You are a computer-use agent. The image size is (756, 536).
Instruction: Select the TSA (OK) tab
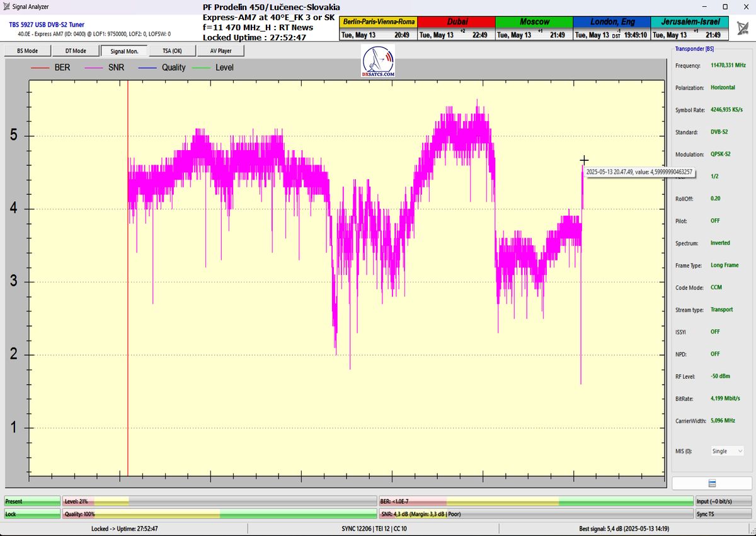tap(171, 50)
